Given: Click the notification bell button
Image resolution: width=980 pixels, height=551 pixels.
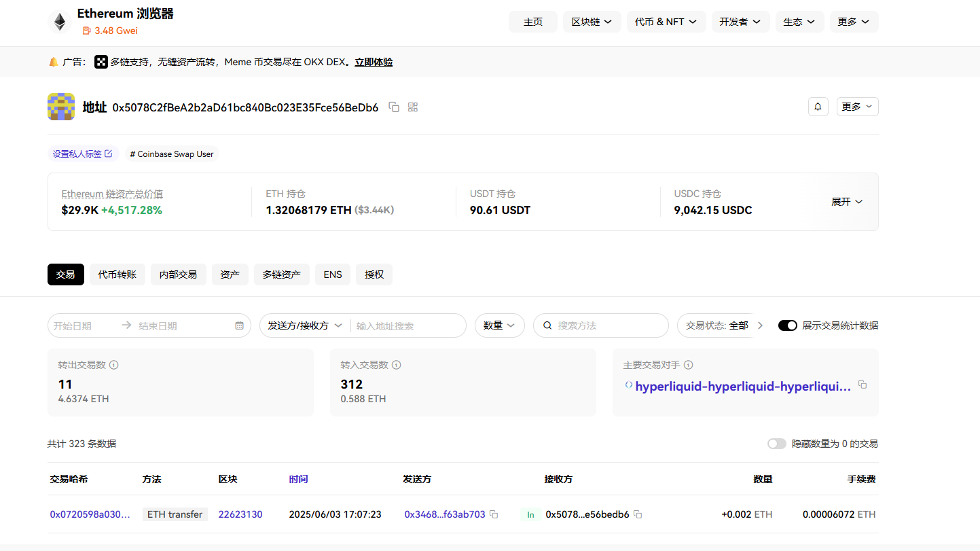Looking at the screenshot, I should pyautogui.click(x=818, y=107).
